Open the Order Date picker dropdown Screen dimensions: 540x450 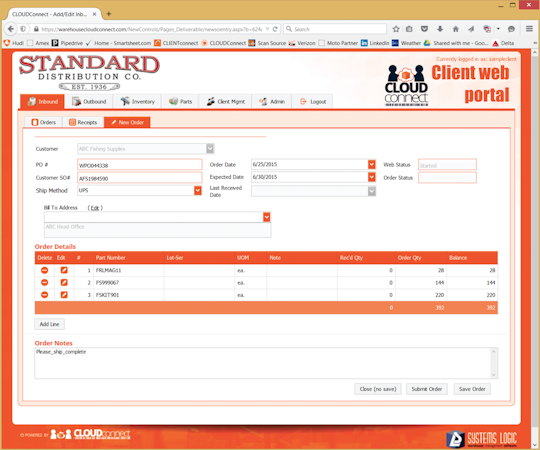click(372, 165)
